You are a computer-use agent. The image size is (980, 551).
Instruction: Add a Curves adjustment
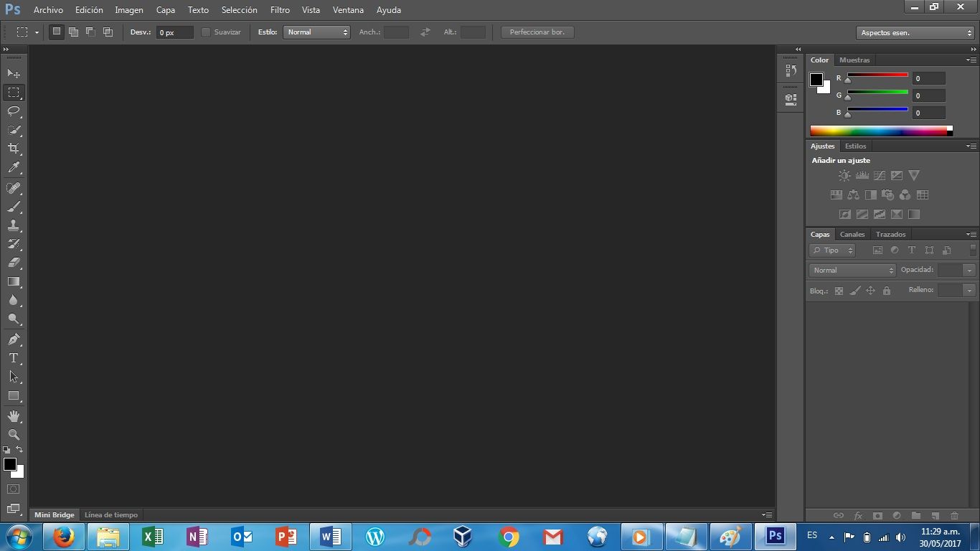coord(880,175)
